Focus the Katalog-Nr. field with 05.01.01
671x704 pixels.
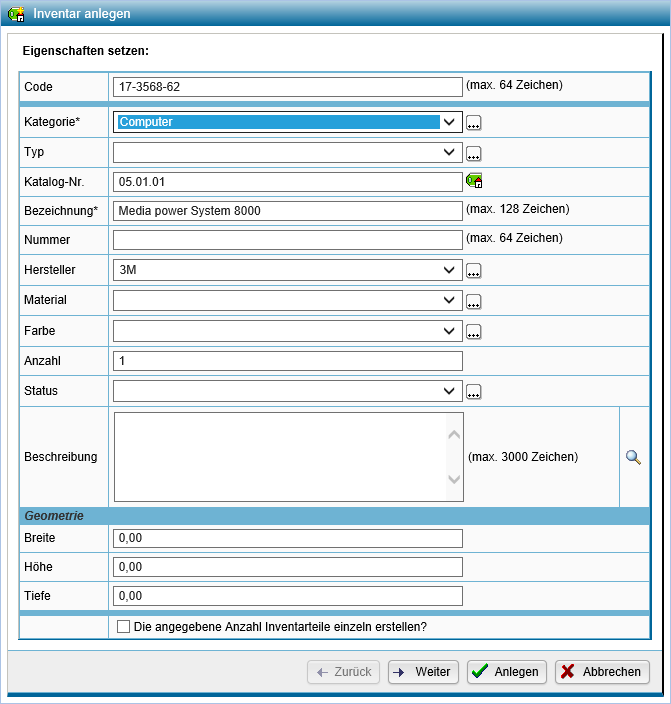[287, 182]
